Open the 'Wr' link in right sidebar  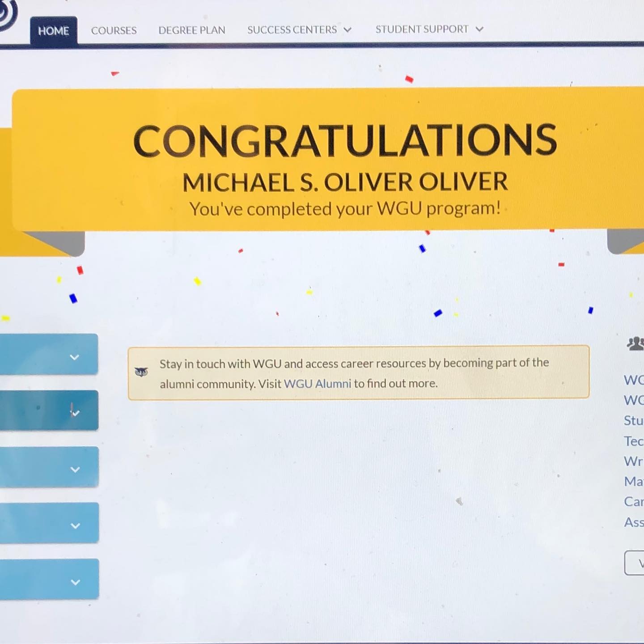634,461
